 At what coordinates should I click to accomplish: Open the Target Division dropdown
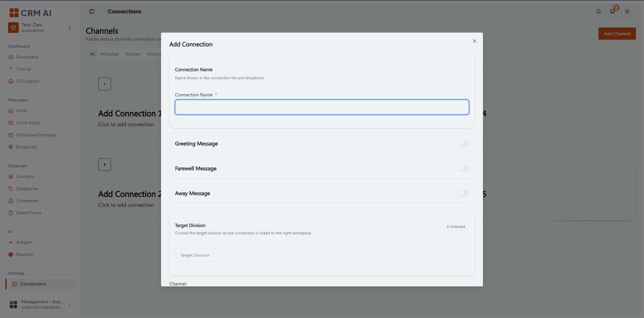pos(322,255)
